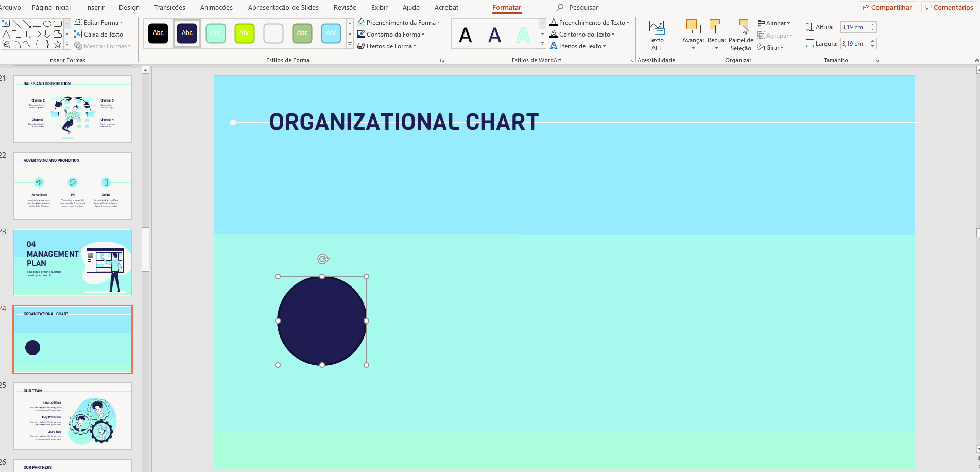This screenshot has height=472, width=980.
Task: Click Caixa de Texto button
Action: click(99, 35)
